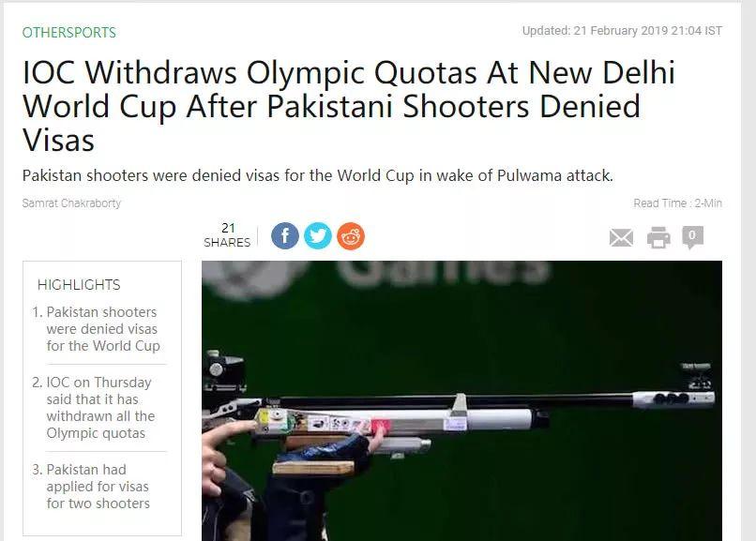Click the article headline about IOC quotas
Screen dimensions: 756x541
click(x=348, y=106)
